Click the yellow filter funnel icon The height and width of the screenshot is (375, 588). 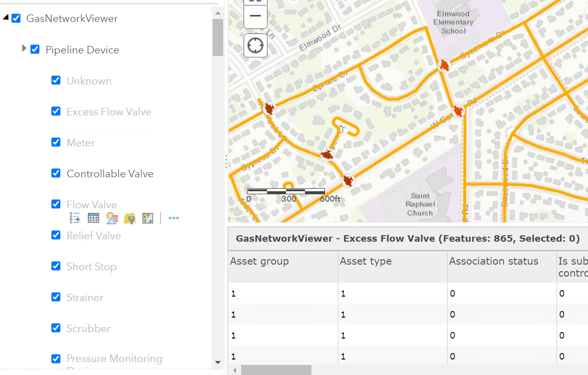coord(130,218)
